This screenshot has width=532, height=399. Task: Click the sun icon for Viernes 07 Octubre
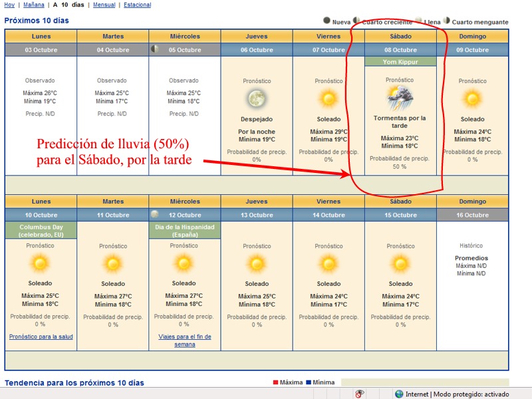[x=329, y=99]
